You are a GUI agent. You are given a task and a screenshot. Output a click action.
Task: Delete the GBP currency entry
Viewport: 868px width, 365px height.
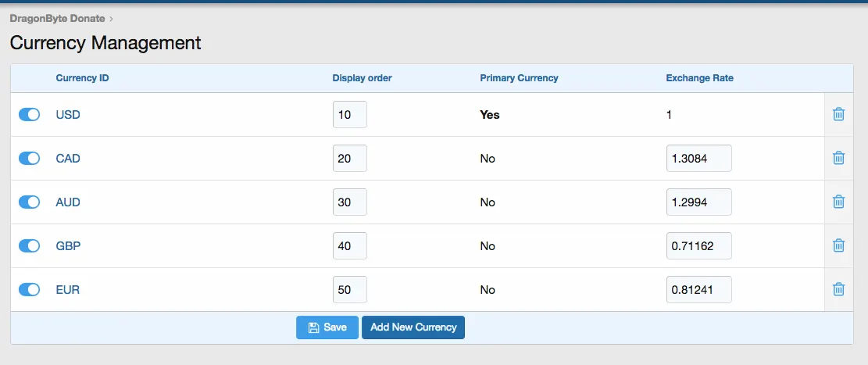tap(838, 245)
